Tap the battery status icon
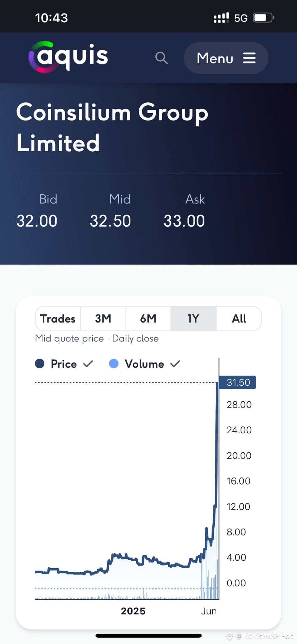The width and height of the screenshot is (297, 644). (x=264, y=18)
